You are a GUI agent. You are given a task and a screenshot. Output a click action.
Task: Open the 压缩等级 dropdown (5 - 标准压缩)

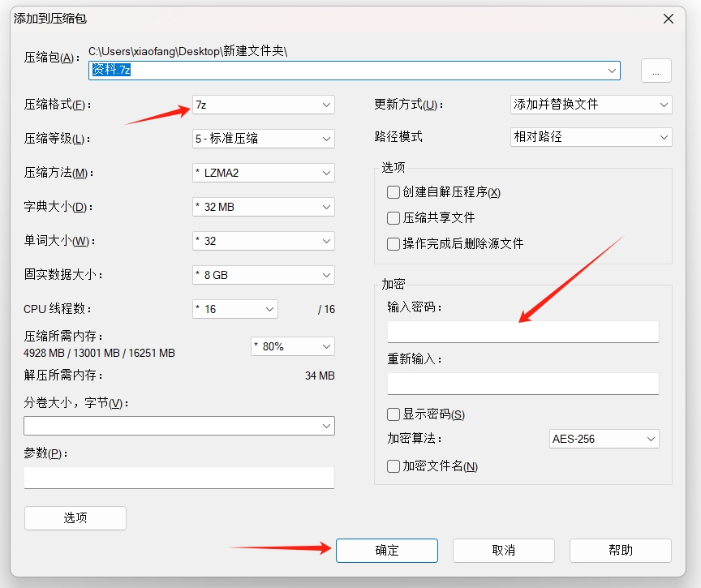pyautogui.click(x=264, y=139)
